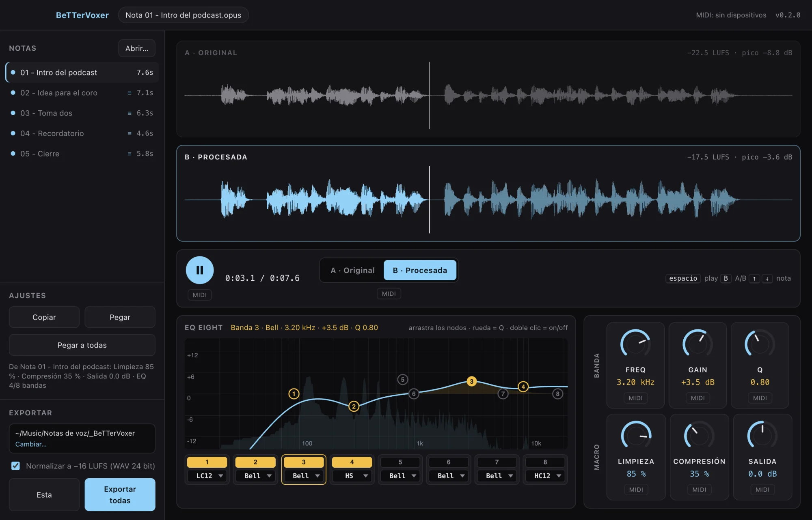The width and height of the screenshot is (812, 520).
Task: Click the Q knob
Action: (x=760, y=344)
